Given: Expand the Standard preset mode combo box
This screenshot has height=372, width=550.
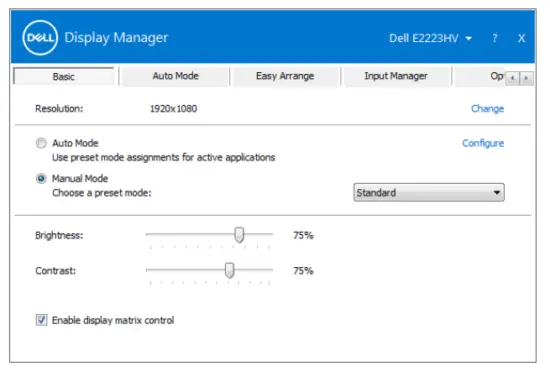Looking at the screenshot, I should (x=429, y=192).
